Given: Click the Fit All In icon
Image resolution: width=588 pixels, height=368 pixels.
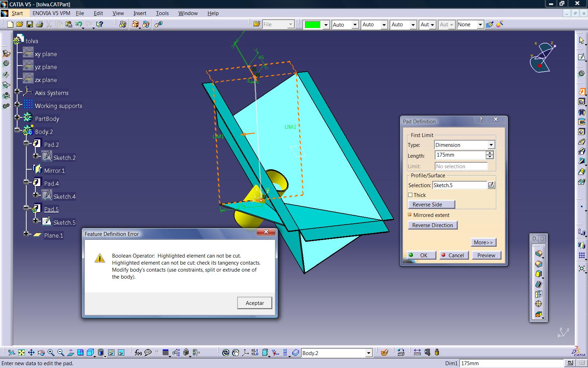Looking at the screenshot, I should coord(21,353).
